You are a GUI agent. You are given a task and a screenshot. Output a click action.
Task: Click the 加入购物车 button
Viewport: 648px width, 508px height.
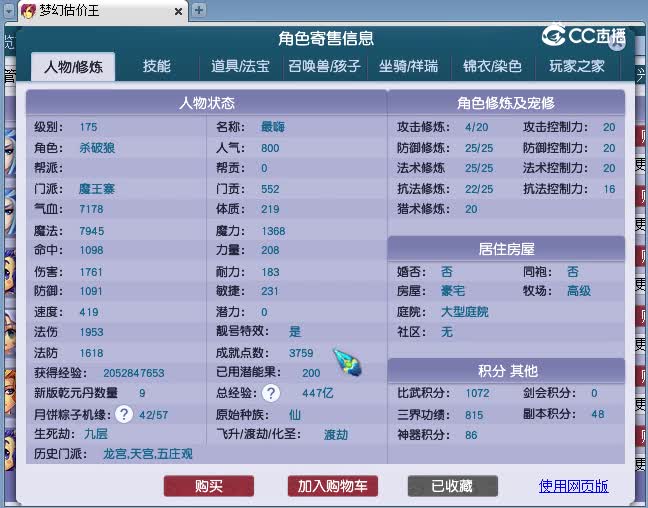coord(333,486)
